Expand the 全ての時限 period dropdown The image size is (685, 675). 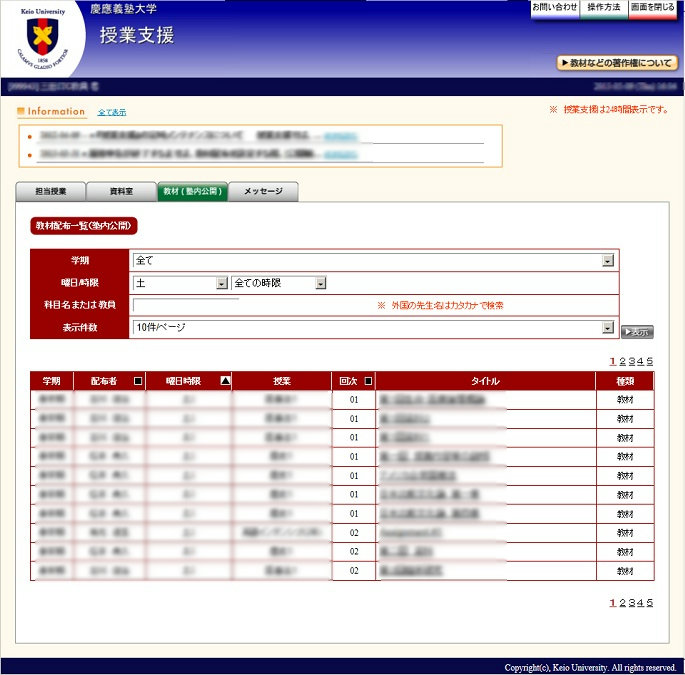pyautogui.click(x=321, y=283)
